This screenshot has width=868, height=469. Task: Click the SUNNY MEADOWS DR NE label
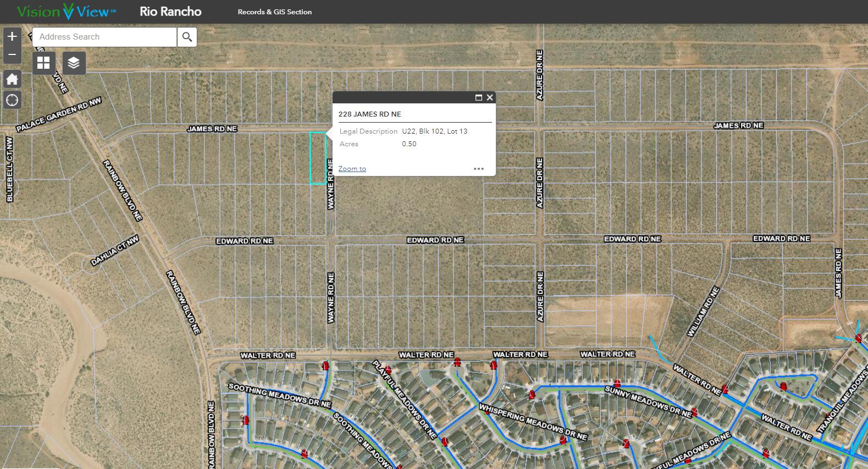(x=648, y=402)
